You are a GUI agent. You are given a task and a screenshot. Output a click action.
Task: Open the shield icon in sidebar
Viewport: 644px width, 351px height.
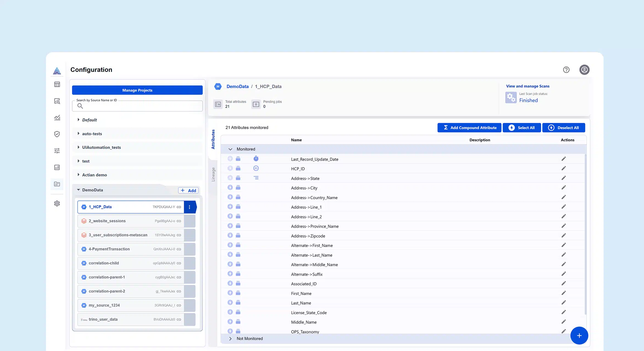(x=57, y=134)
